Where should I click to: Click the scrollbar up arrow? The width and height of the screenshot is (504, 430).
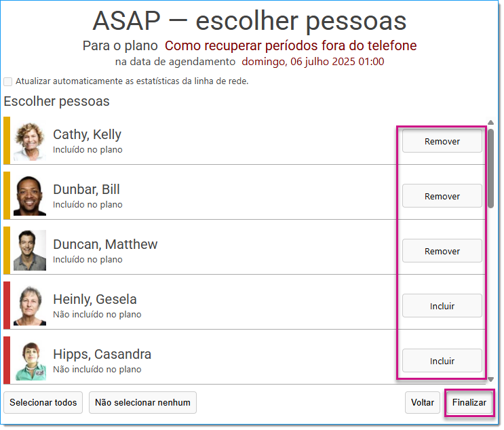[x=492, y=123]
